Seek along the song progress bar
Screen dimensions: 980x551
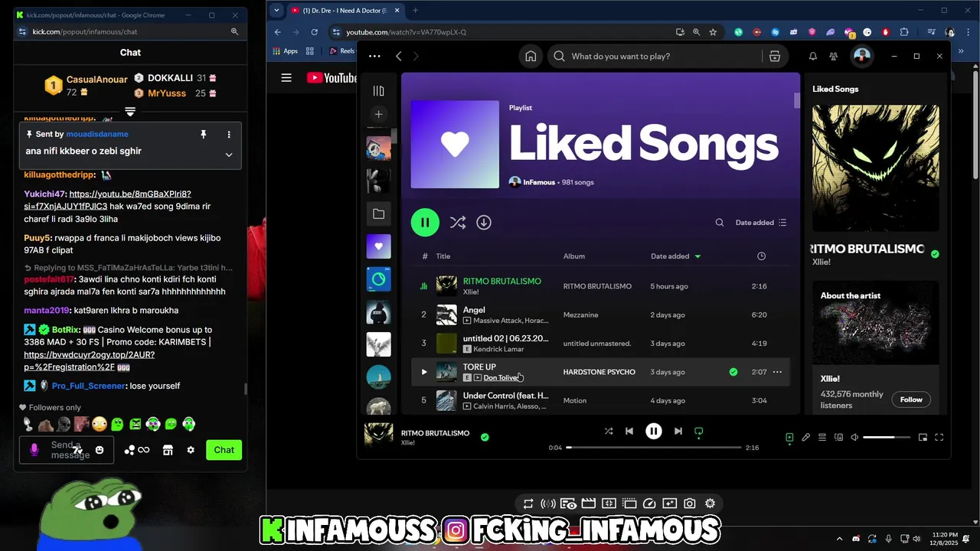click(x=653, y=447)
